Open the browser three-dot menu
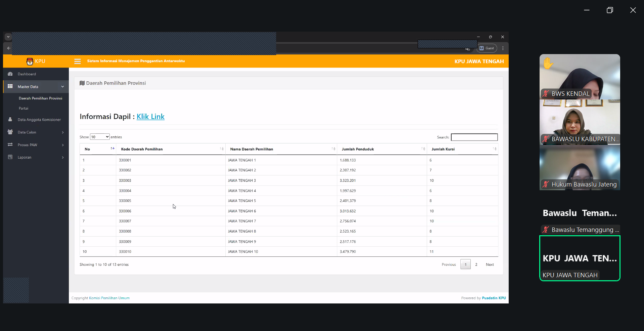The image size is (644, 331). [x=503, y=48]
